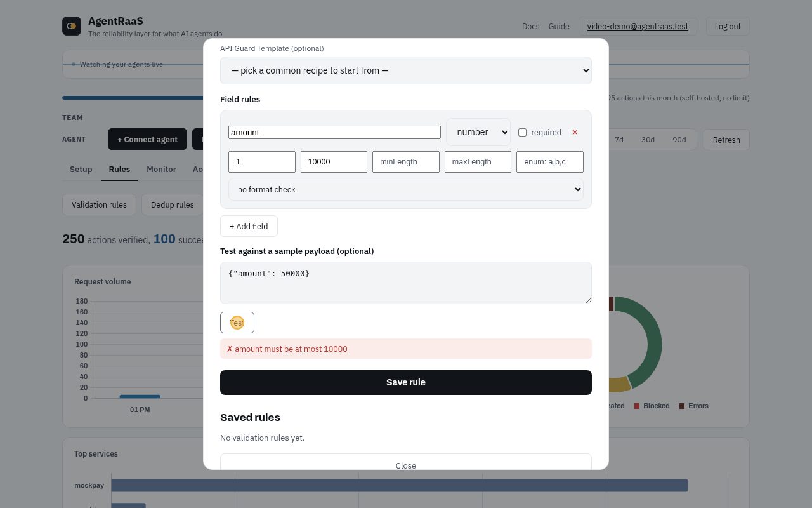The image size is (812, 508).
Task: Run the Test button
Action: click(237, 323)
